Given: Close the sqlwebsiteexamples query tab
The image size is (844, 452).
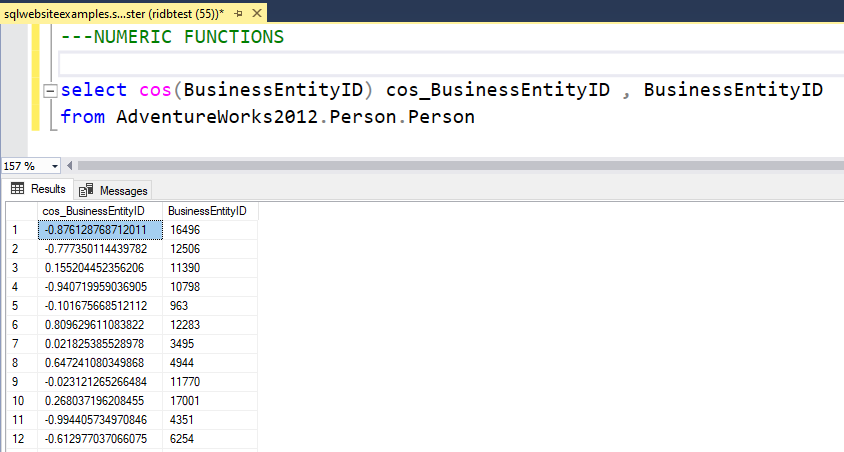Looking at the screenshot, I should (x=257, y=13).
